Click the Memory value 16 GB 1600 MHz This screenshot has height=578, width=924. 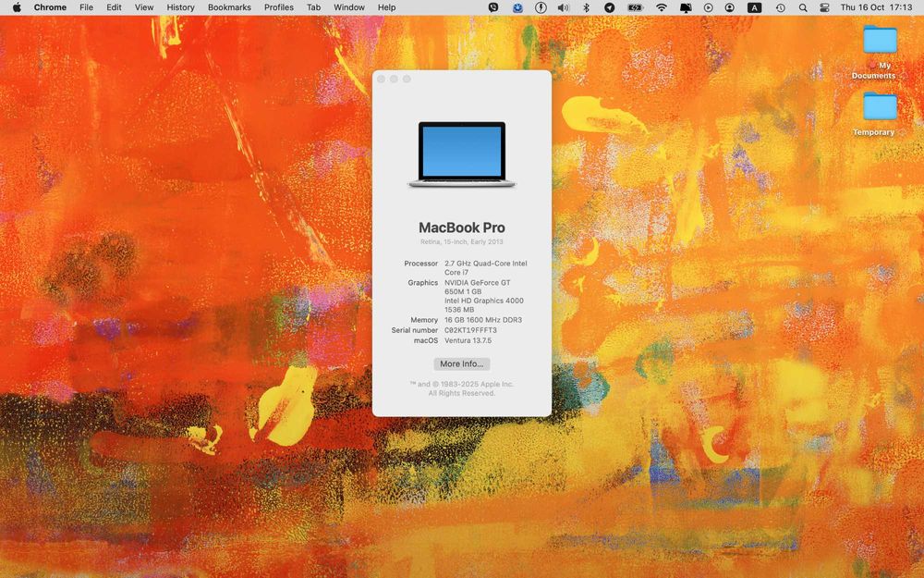(x=482, y=320)
